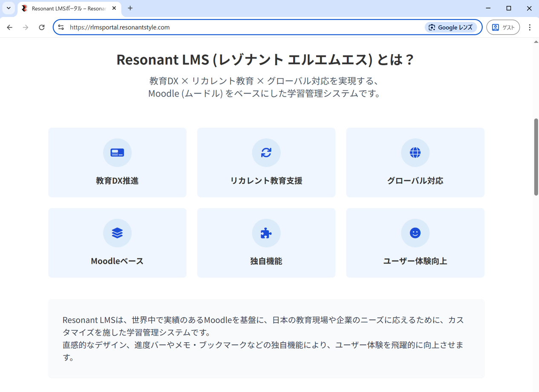This screenshot has height=392, width=539.
Task: Click the グローバル対応 card title
Action: click(415, 180)
